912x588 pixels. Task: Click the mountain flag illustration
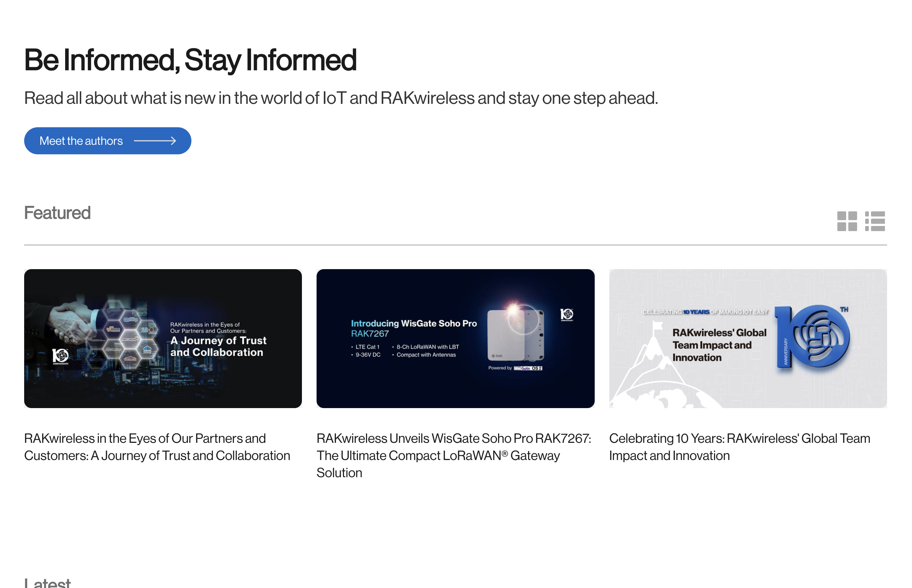657,327
